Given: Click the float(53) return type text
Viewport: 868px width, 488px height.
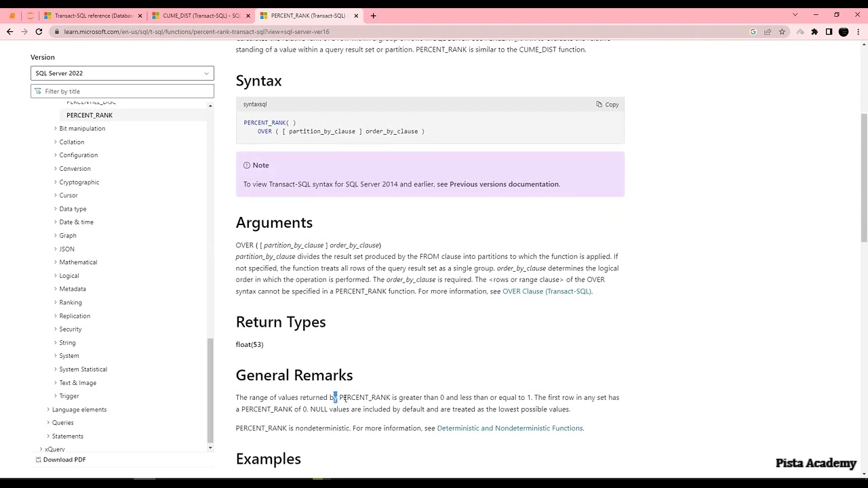Looking at the screenshot, I should (250, 344).
